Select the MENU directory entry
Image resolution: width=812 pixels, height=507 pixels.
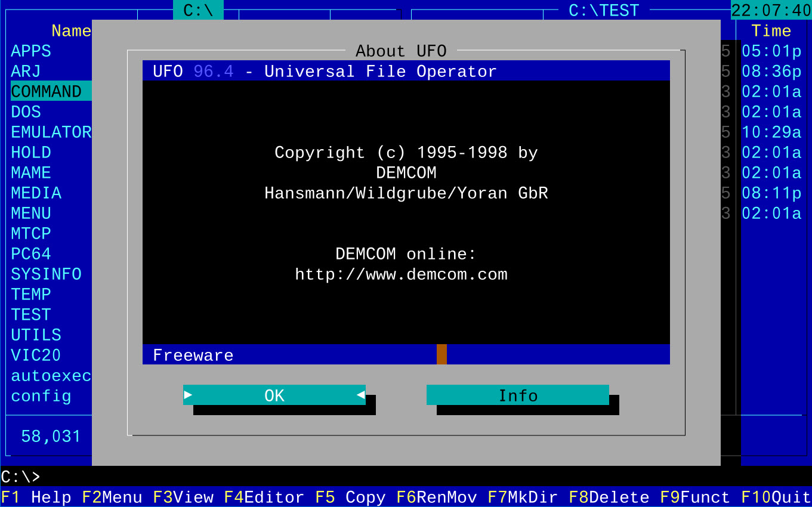(31, 213)
